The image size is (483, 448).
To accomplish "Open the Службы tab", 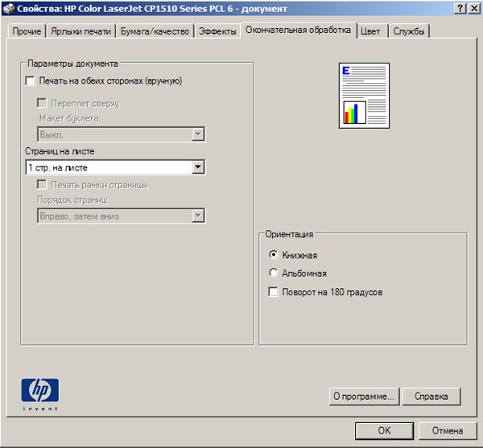I will pyautogui.click(x=408, y=31).
